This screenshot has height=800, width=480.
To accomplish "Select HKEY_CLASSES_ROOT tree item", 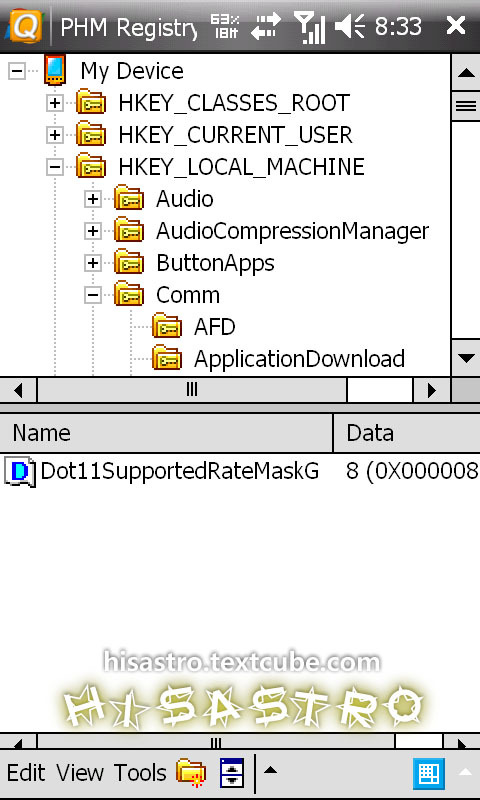I will click(x=234, y=103).
